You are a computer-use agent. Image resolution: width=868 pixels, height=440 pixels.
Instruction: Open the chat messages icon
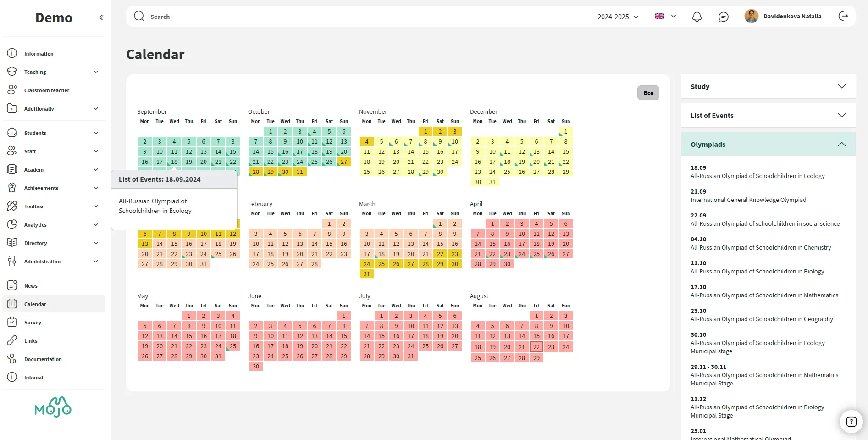point(723,17)
